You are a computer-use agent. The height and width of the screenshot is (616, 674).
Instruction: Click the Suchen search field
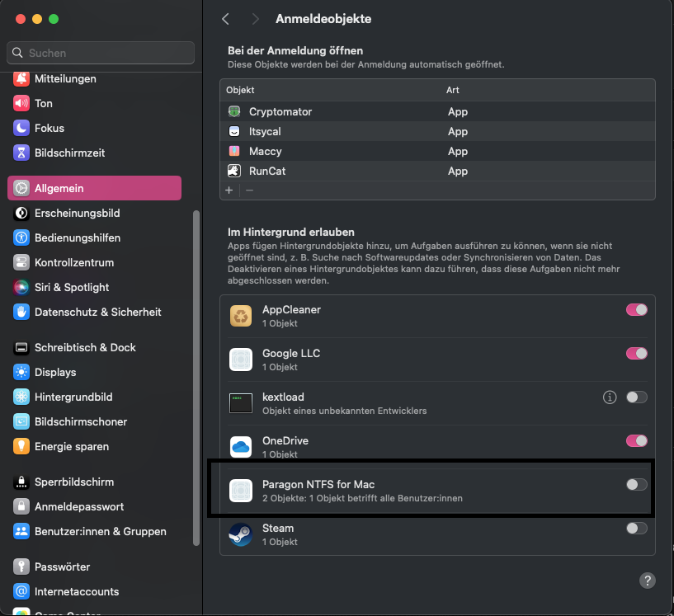[101, 53]
